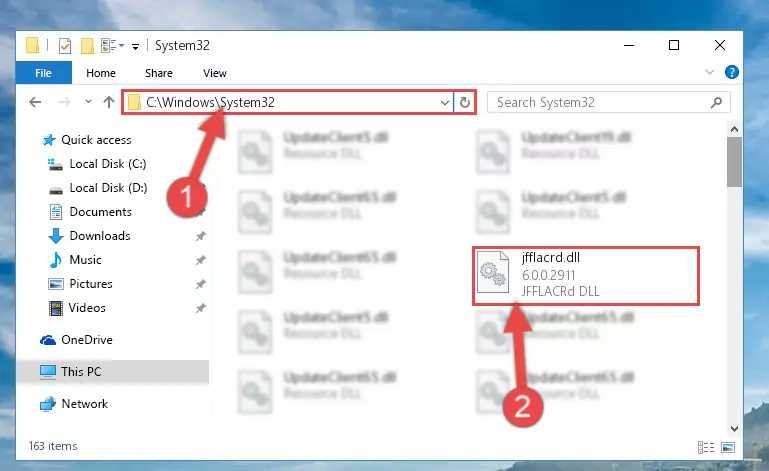
Task: Click the Properties checkmark icon in title bar
Action: coord(65,46)
